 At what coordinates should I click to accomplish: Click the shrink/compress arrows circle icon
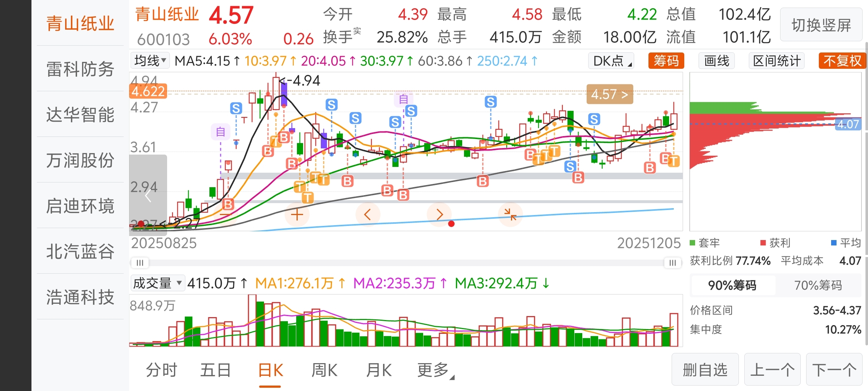click(510, 215)
